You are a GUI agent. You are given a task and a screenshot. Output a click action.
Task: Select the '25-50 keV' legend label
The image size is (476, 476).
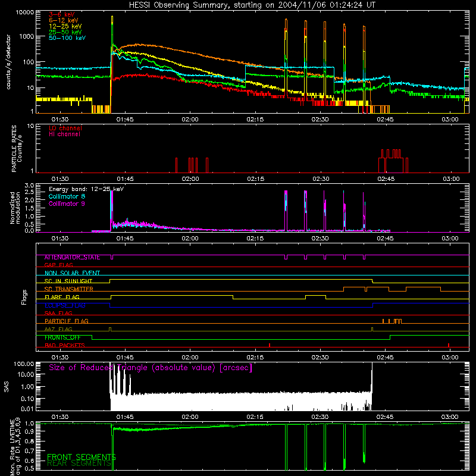coord(65,32)
